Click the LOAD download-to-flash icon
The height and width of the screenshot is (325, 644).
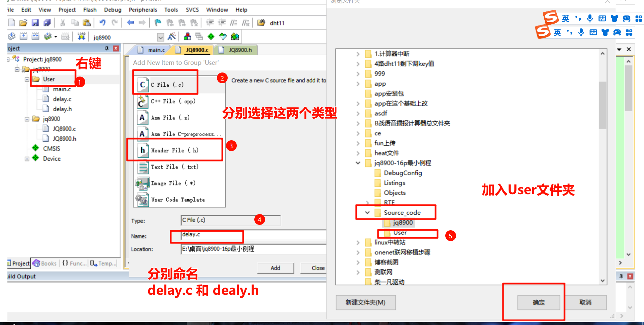[x=81, y=36]
